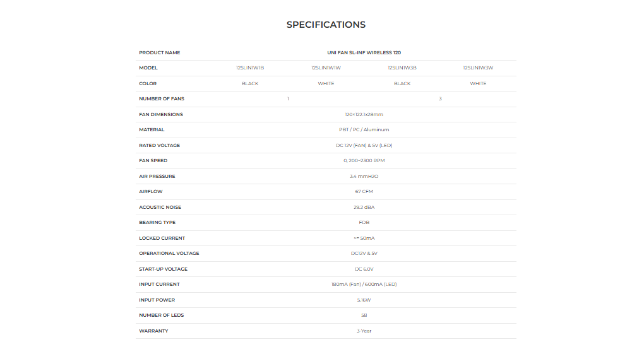Viewport: 644px width, 354px height.
Task: Click the rated voltage value DC 12V & 5V
Action: [364, 146]
